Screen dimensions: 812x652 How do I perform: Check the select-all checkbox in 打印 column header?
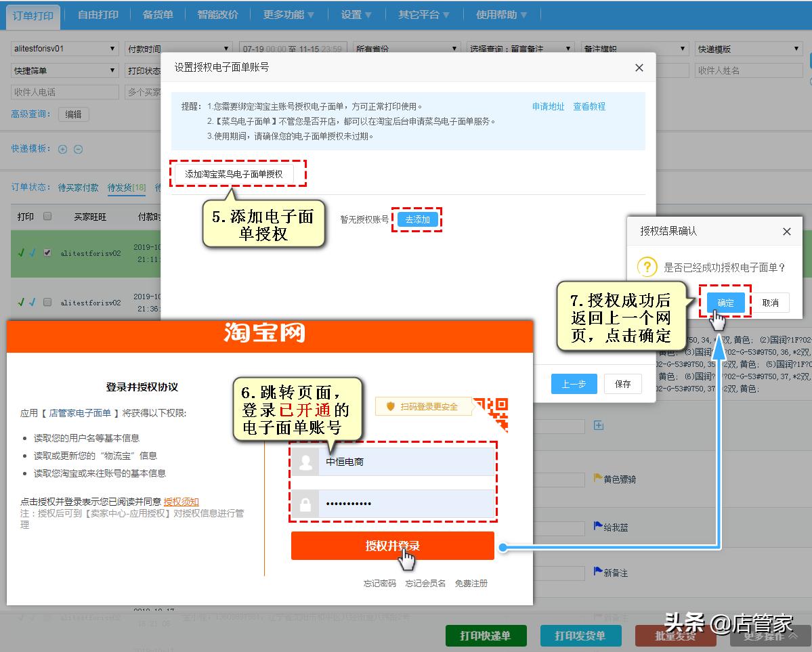coord(47,216)
